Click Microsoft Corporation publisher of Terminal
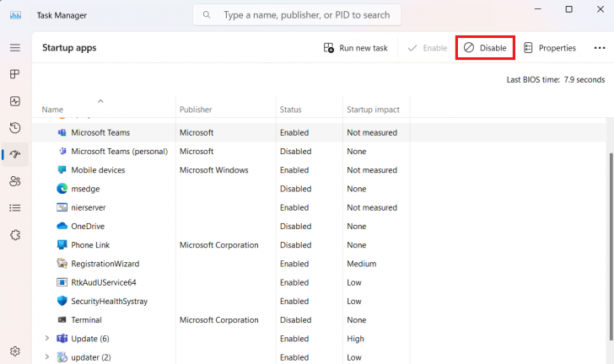Viewport: 614px width, 364px height. coord(219,320)
